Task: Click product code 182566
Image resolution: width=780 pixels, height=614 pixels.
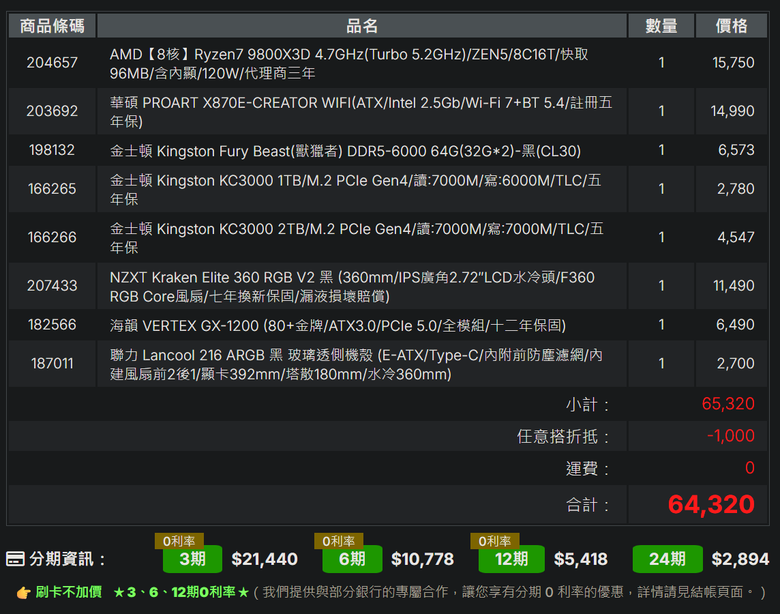Action: [52, 325]
